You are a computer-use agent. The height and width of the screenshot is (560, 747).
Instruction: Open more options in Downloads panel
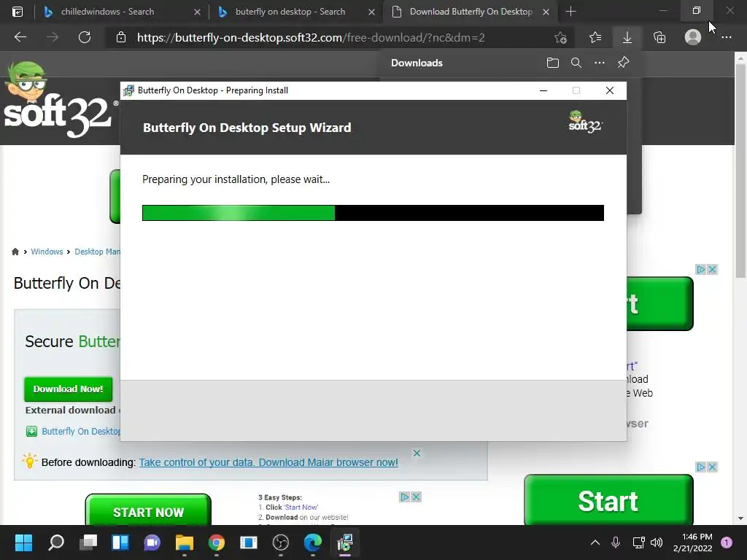tap(600, 63)
